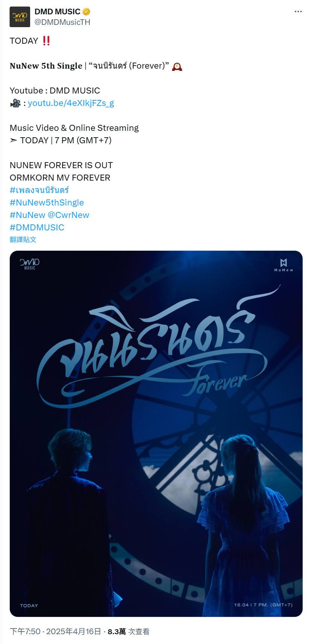309x644 pixels.
Task: Click the gold verified badge beside DMD MUSIC
Action: click(86, 12)
